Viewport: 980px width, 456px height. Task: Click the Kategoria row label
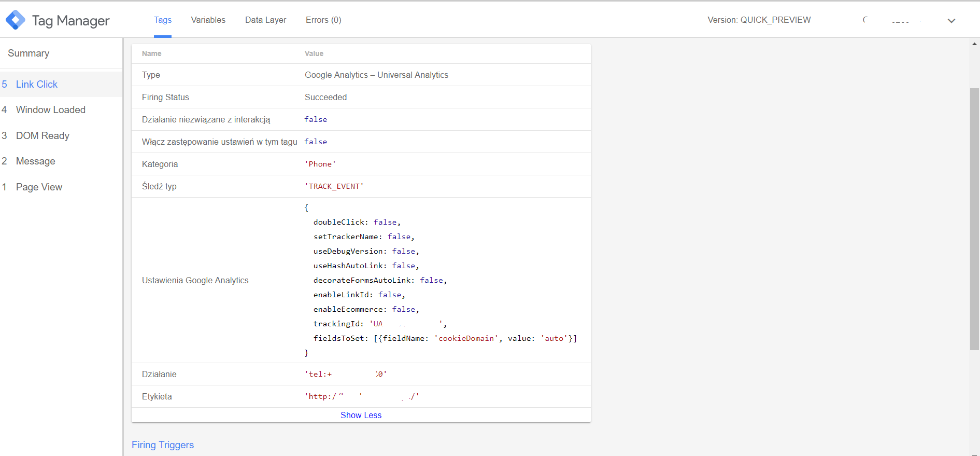pos(160,164)
